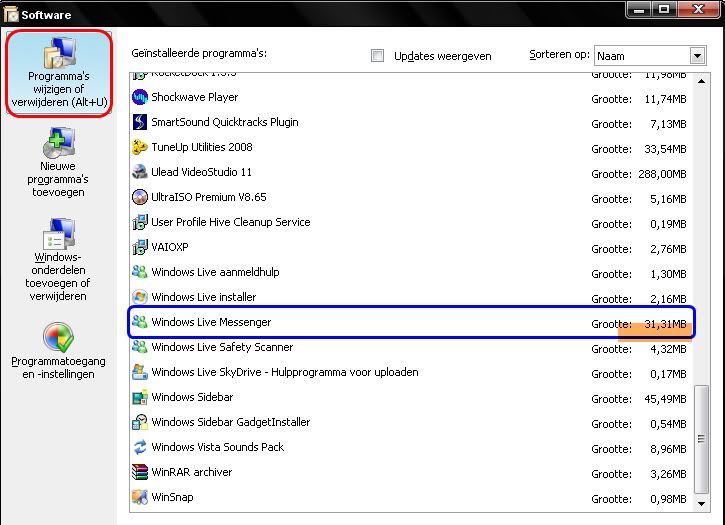Click the Windows Live Messenger icon

tap(140, 322)
